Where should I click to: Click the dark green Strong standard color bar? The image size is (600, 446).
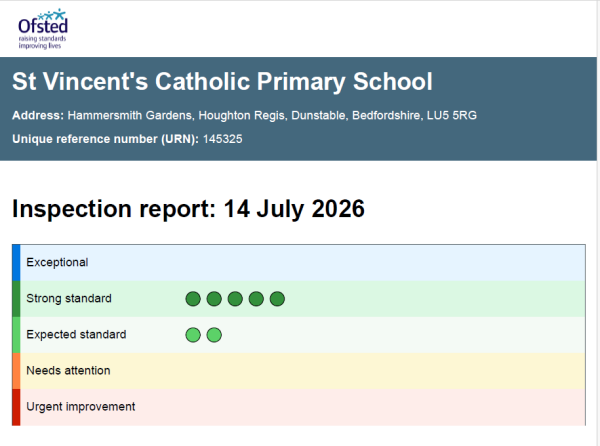[16, 299]
